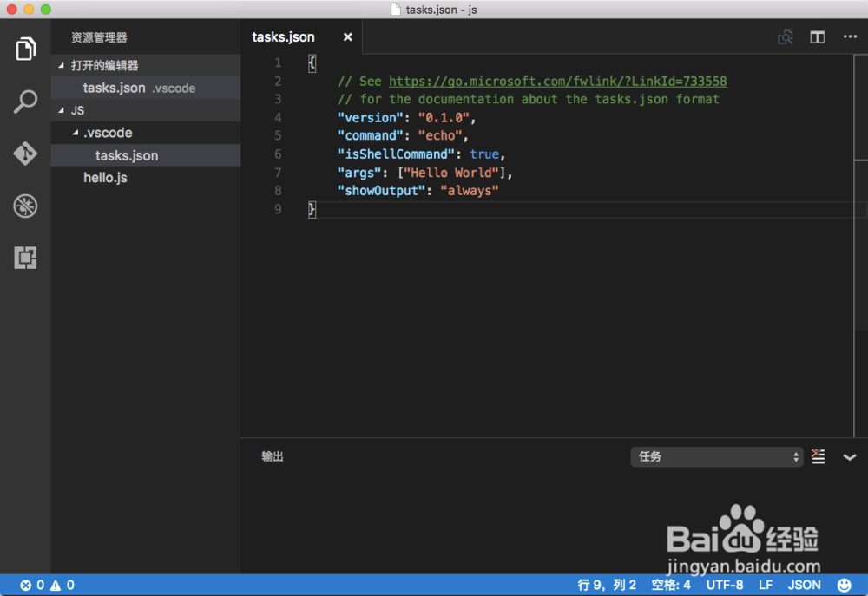Viewport: 868px width, 596px height.
Task: Open the Debug view in activity bar
Action: pyautogui.click(x=25, y=206)
